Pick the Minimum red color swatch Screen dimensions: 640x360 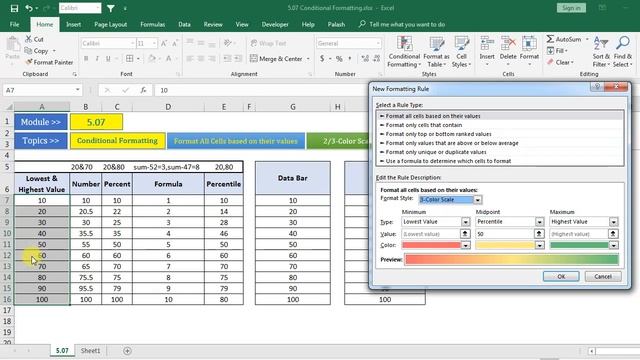click(x=431, y=245)
